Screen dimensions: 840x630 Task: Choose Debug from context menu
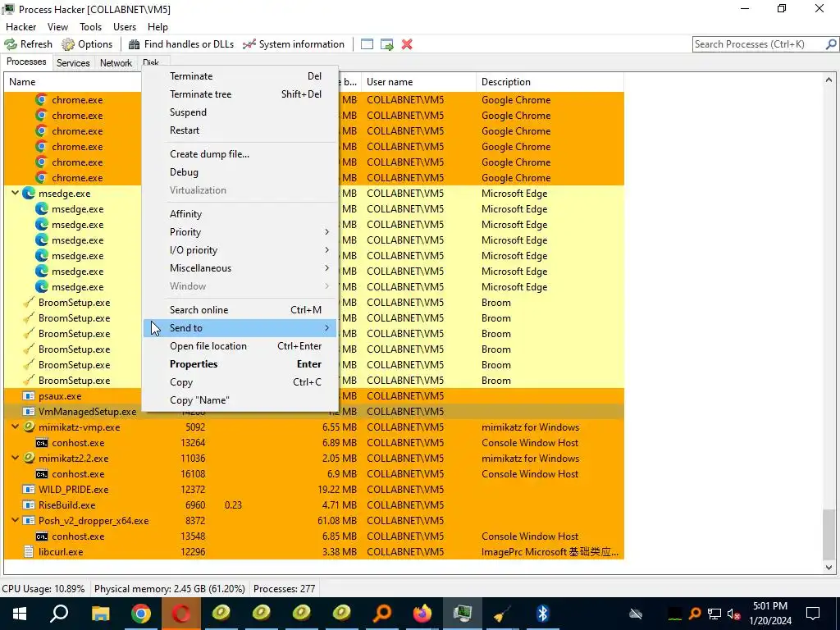240,172
